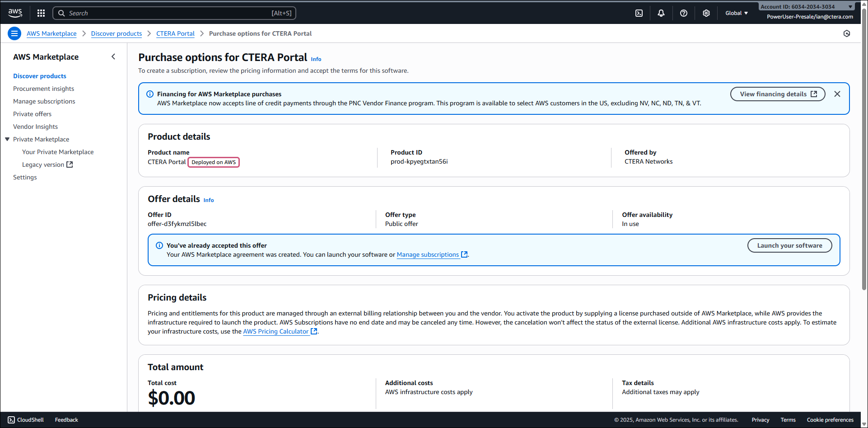Viewport: 868px width, 428px height.
Task: Go to CTERA Portal breadcrumb link
Action: pyautogui.click(x=175, y=33)
